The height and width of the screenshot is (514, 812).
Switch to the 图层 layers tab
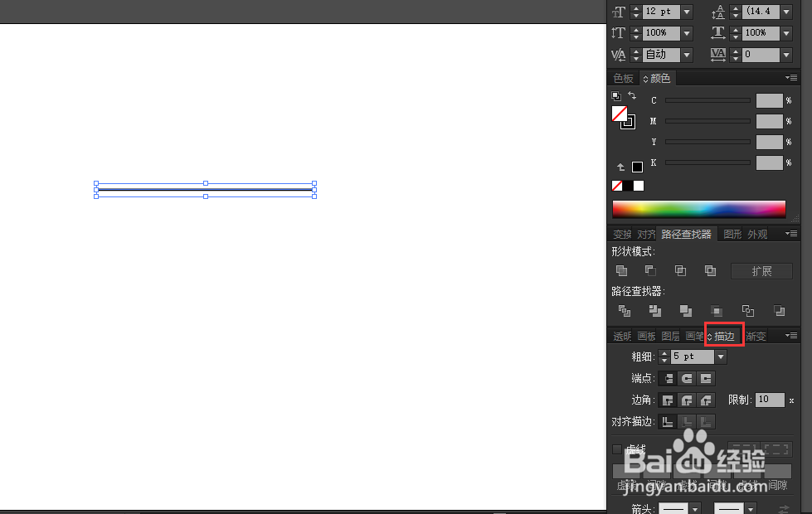point(670,337)
